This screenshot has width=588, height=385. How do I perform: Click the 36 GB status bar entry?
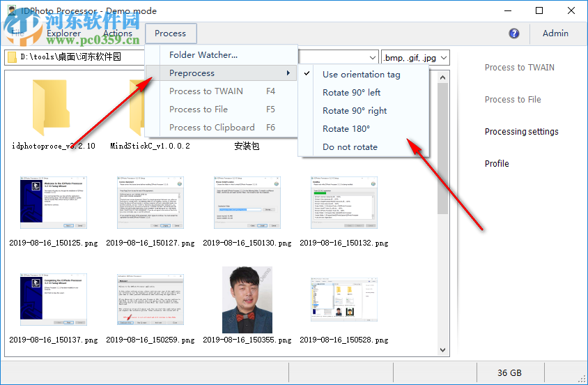pos(509,372)
